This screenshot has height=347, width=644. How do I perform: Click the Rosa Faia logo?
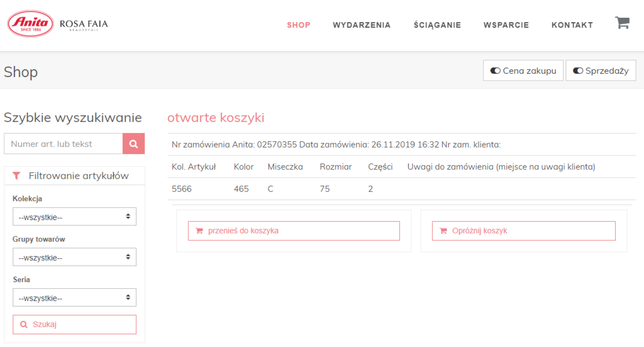coord(84,25)
